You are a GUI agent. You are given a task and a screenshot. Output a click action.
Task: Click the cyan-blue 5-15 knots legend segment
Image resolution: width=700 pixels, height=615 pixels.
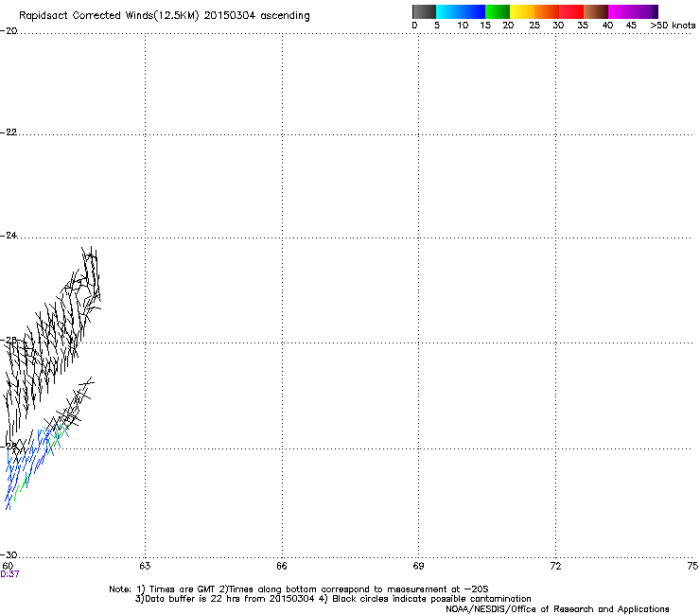(461, 11)
